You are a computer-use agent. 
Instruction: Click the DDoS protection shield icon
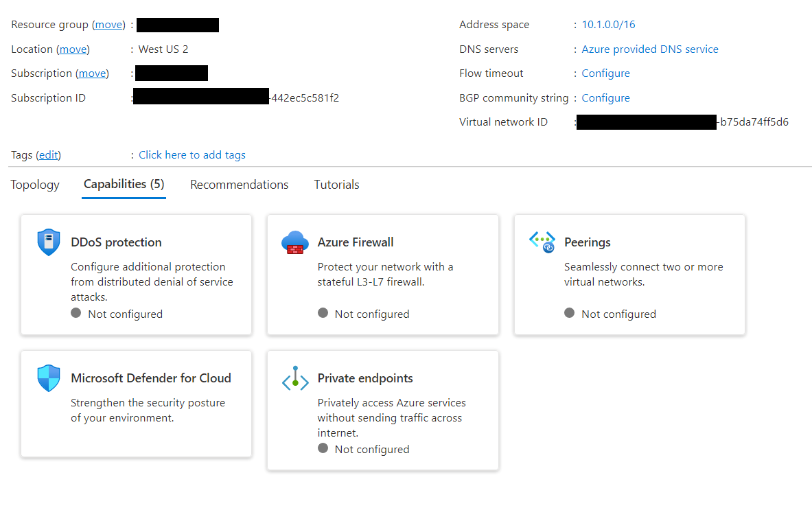[49, 242]
